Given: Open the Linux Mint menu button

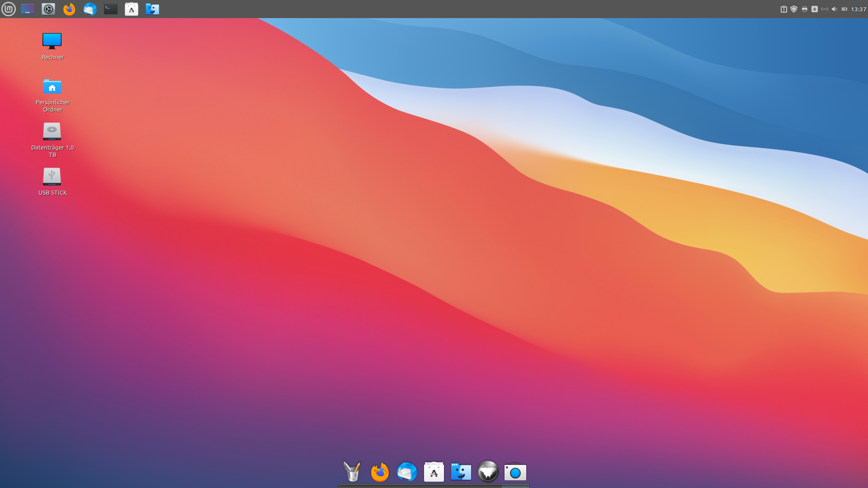Looking at the screenshot, I should click(9, 9).
